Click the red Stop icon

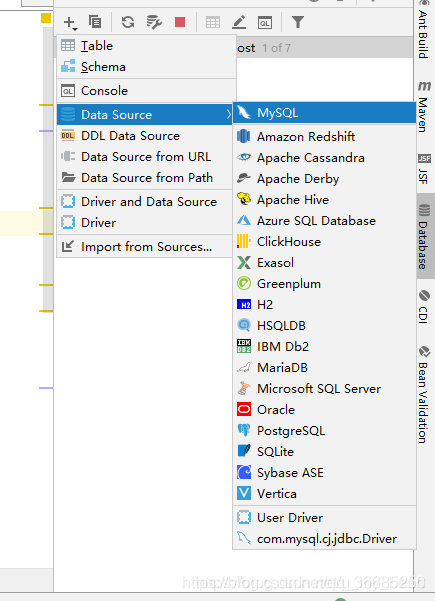[180, 22]
